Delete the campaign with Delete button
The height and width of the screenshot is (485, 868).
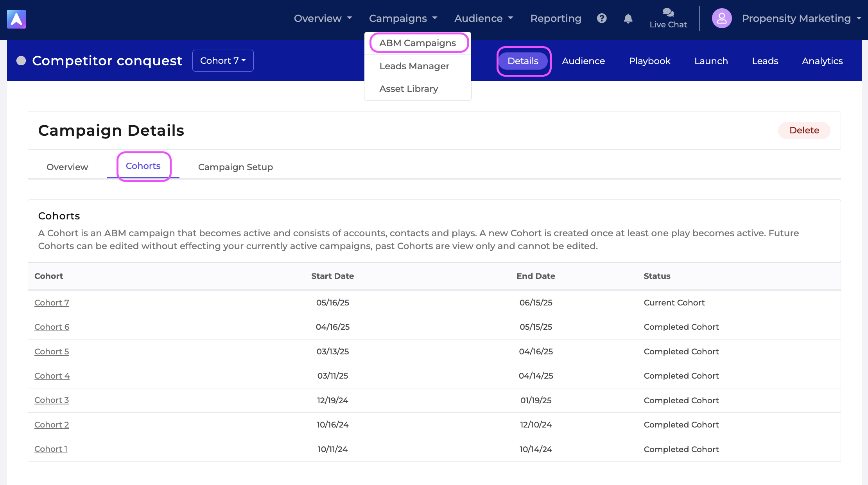coord(804,130)
